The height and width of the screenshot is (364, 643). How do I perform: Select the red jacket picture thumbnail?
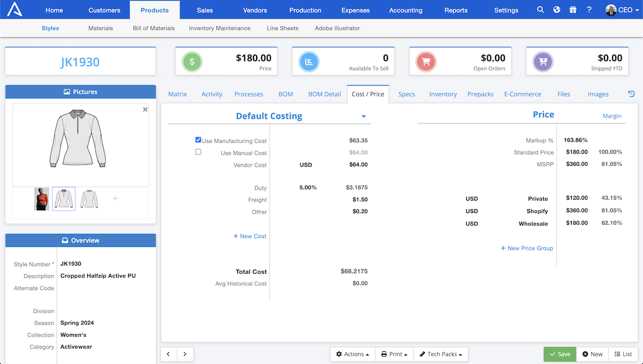pos(42,198)
